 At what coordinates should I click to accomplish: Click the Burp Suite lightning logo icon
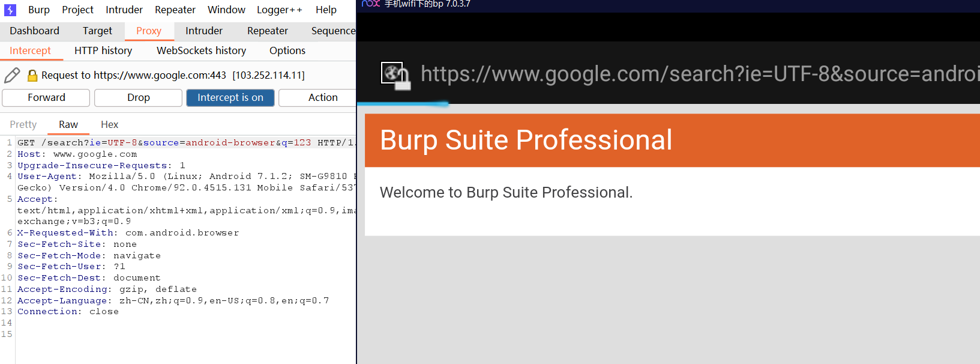tap(10, 10)
